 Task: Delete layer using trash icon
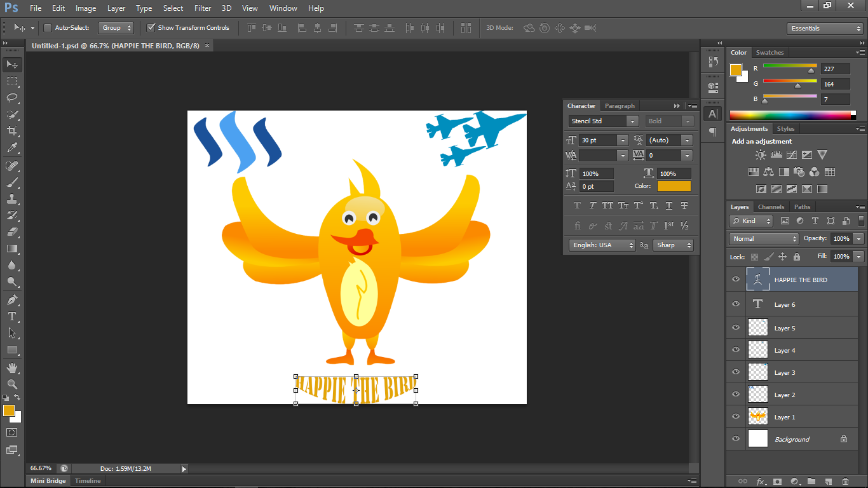tap(845, 482)
